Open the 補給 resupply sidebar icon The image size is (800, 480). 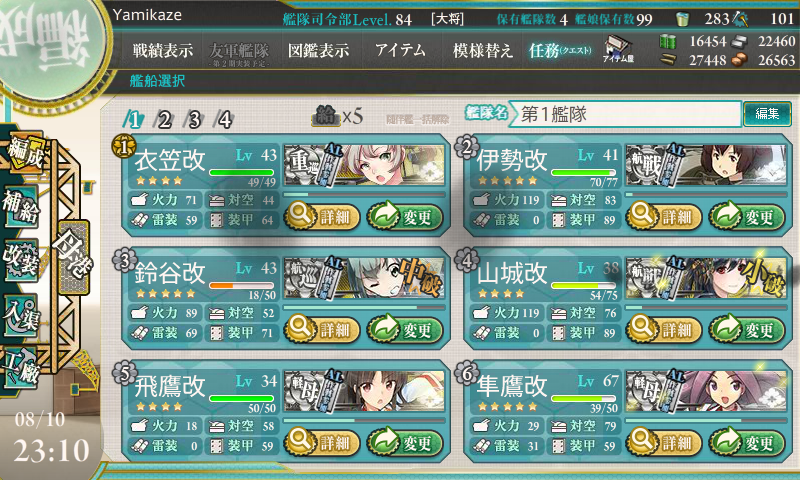(20, 206)
